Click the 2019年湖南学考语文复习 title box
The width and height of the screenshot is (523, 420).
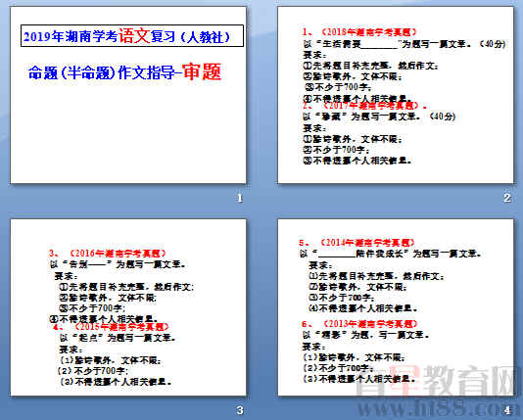(x=132, y=35)
